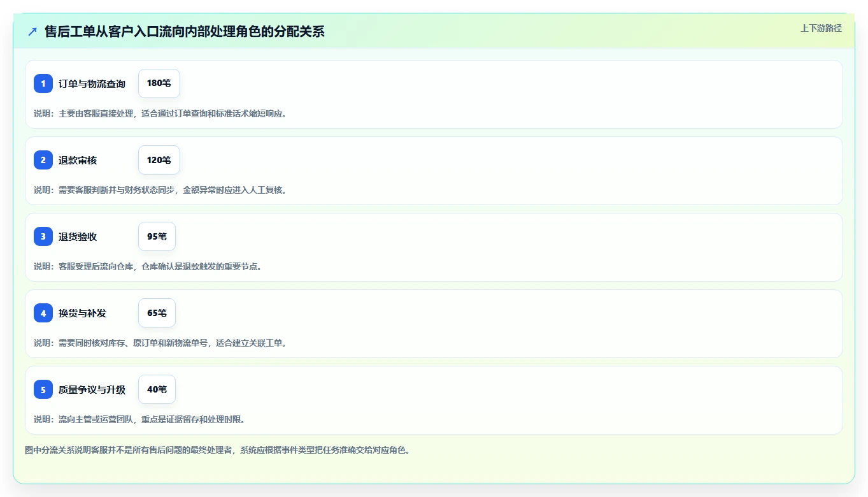Select the 换货与补发 row title
Viewport: 868px width, 497px height.
(x=82, y=313)
